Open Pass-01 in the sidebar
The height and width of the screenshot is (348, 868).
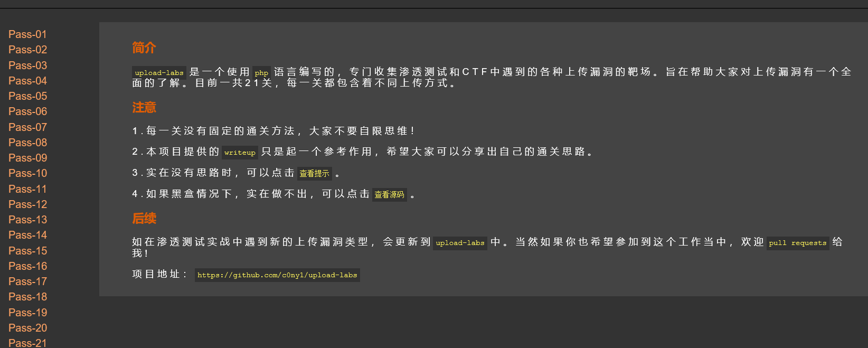(27, 34)
